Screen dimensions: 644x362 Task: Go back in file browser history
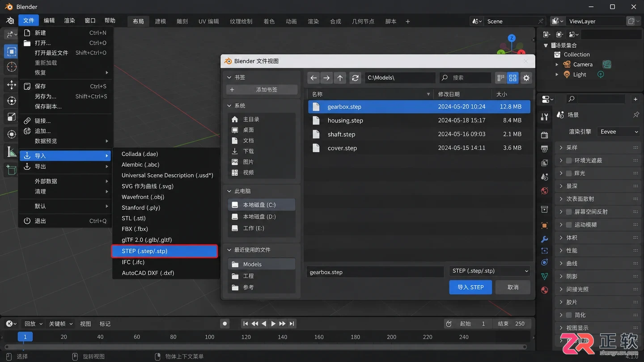coord(314,78)
